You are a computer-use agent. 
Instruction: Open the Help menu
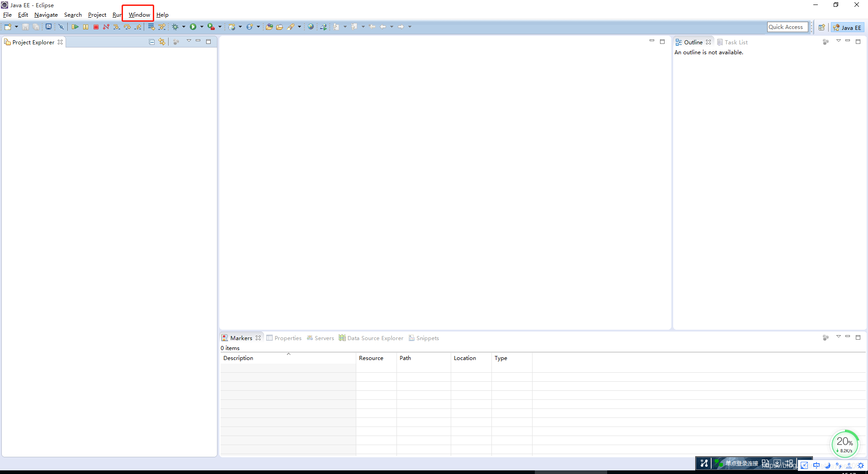point(162,15)
